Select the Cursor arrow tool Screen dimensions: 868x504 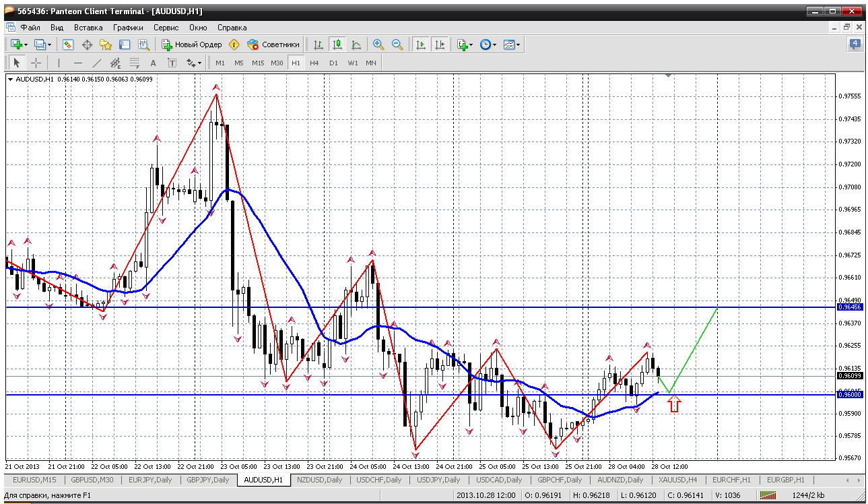(x=17, y=63)
